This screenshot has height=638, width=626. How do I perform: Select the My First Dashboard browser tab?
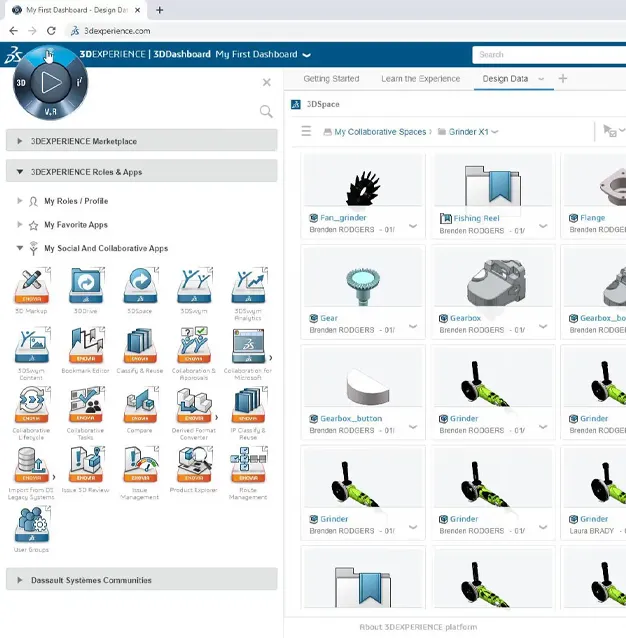coord(77,10)
